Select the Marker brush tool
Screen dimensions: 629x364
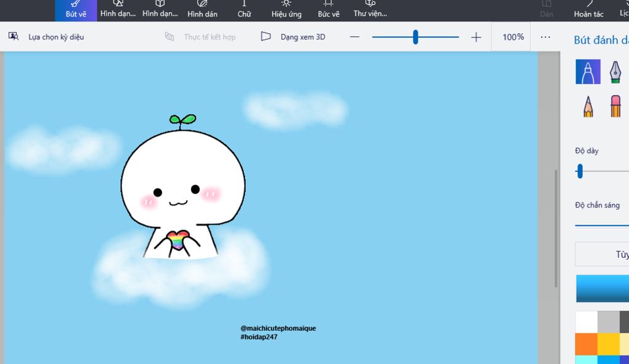(588, 72)
